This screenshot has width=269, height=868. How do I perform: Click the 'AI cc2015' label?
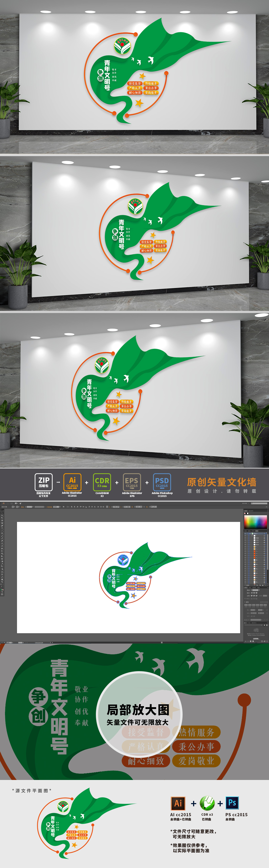pyautogui.click(x=181, y=815)
